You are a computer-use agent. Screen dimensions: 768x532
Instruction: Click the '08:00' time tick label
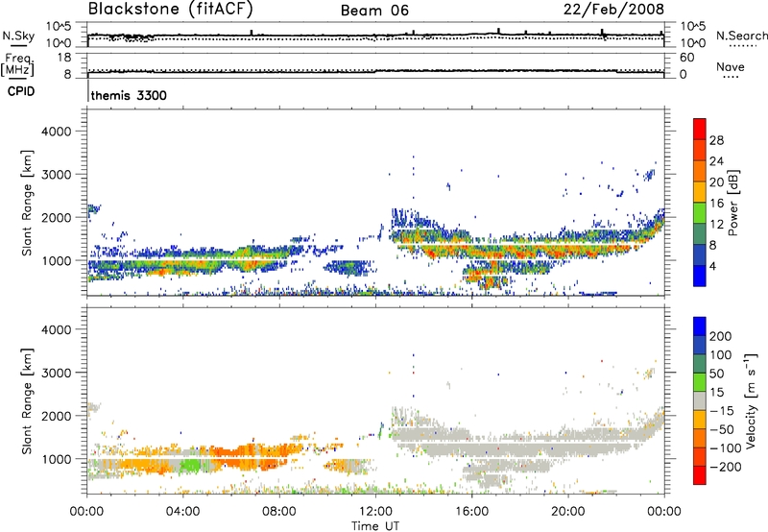click(279, 512)
